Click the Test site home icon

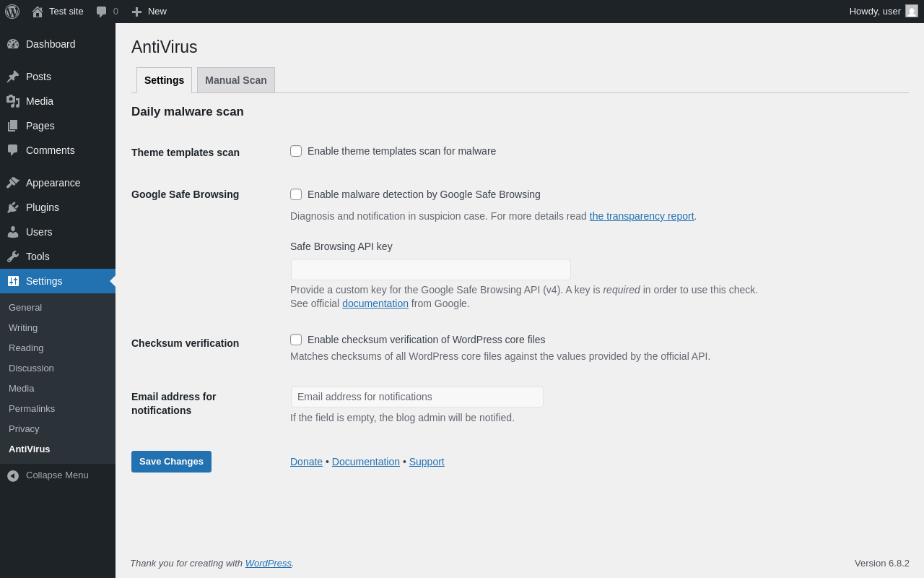pyautogui.click(x=38, y=12)
